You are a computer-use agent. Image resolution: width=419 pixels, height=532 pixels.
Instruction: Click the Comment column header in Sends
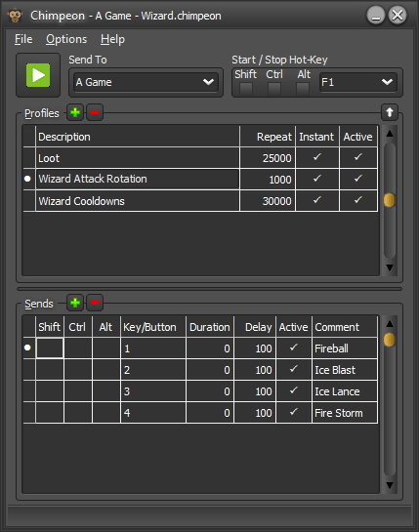[x=345, y=327]
